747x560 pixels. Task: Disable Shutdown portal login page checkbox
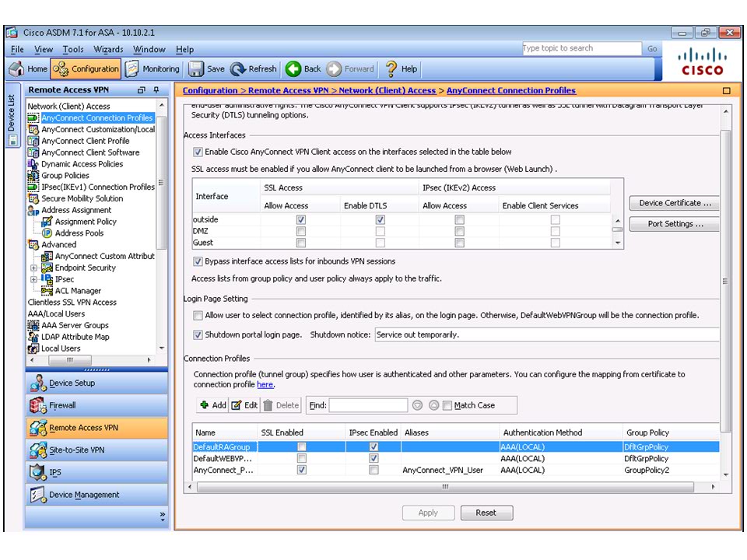(198, 334)
